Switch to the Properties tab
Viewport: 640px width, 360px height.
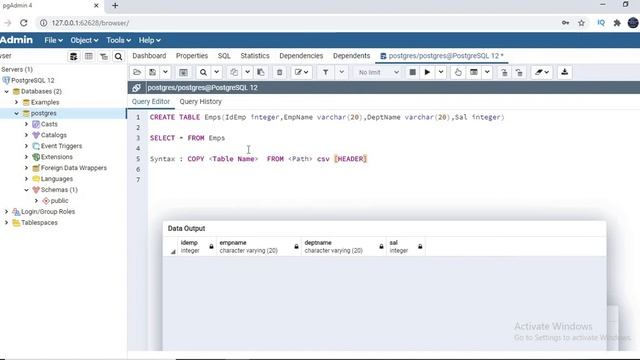click(x=192, y=56)
